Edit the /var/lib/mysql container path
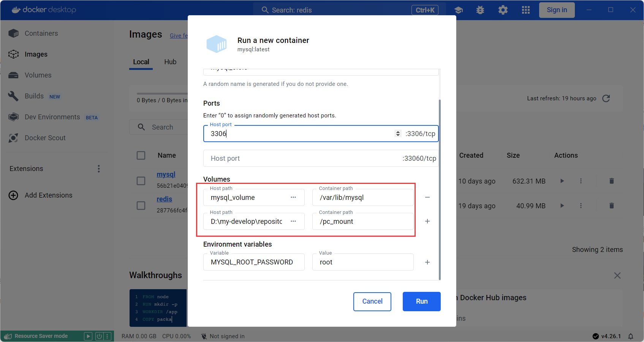This screenshot has height=342, width=644. click(363, 198)
